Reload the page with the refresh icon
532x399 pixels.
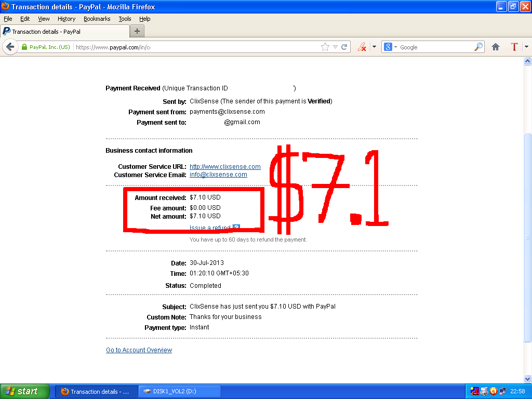pos(344,47)
